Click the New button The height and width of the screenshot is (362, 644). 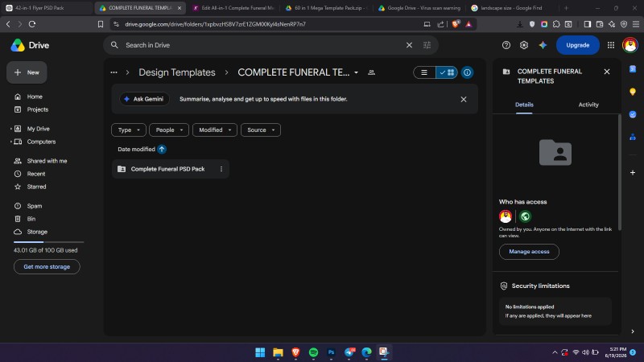click(x=27, y=72)
